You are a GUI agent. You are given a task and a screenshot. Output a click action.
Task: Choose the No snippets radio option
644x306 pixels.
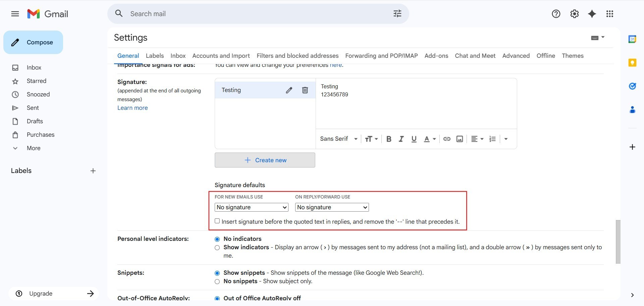(217, 281)
